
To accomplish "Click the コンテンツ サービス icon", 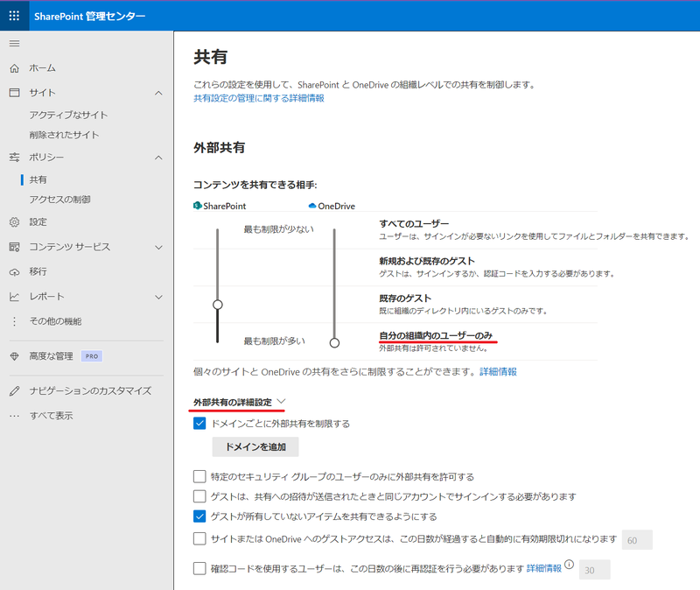I will point(14,247).
